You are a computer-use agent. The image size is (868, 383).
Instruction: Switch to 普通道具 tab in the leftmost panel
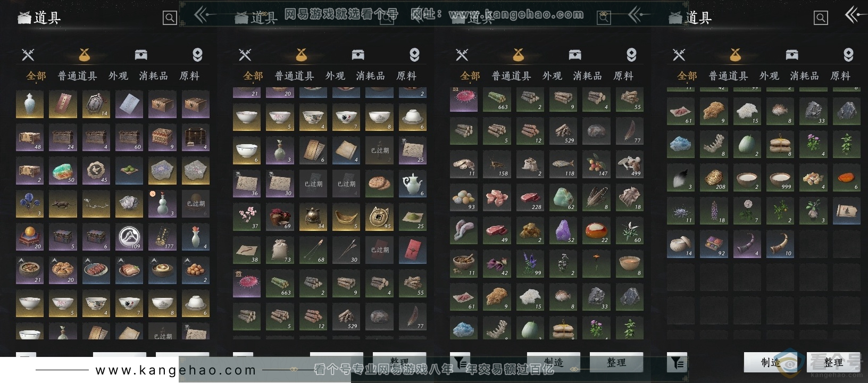[x=78, y=76]
